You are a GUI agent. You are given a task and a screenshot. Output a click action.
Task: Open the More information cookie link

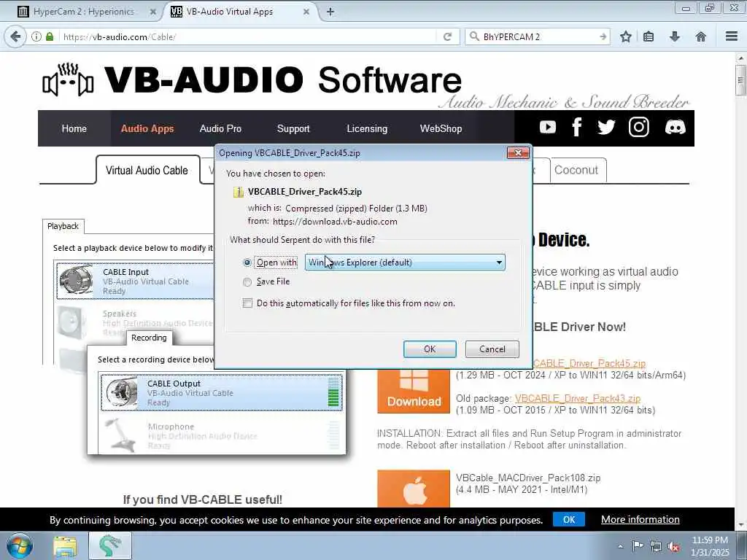[x=640, y=519]
